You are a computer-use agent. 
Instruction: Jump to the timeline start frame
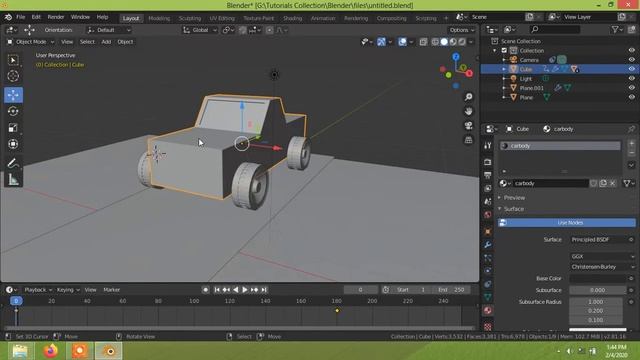(217, 290)
